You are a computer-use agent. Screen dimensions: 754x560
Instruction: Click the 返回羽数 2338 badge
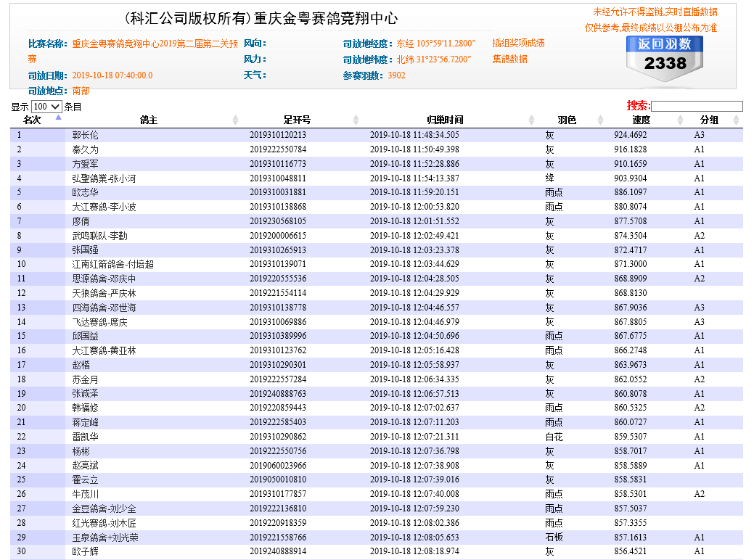coord(665,59)
